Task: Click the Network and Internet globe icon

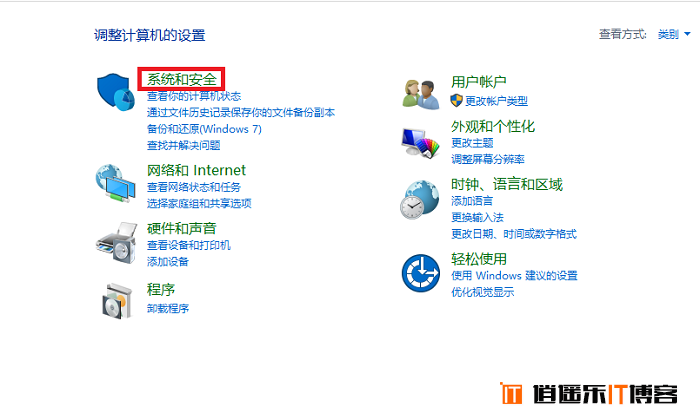Action: pyautogui.click(x=115, y=184)
